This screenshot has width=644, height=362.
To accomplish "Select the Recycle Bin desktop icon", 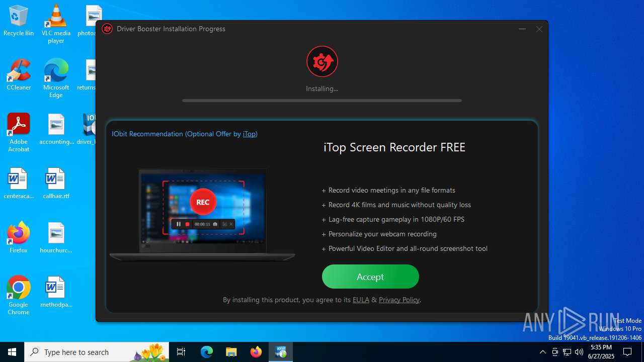I will tap(19, 21).
